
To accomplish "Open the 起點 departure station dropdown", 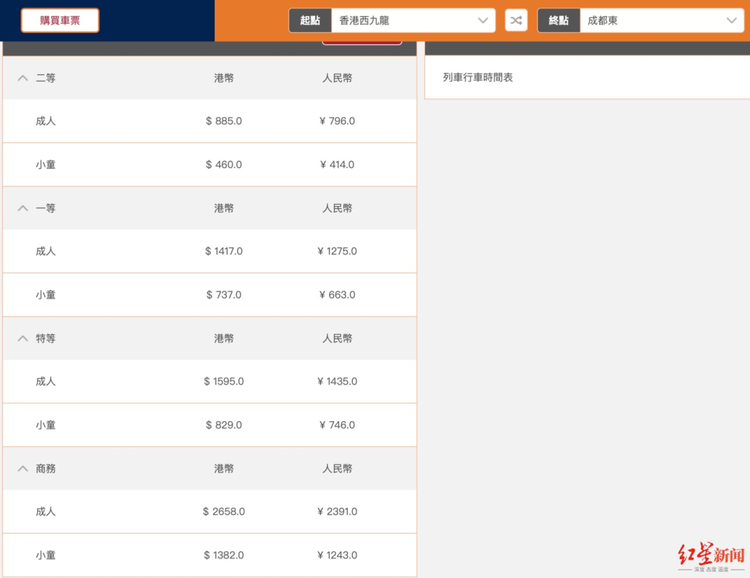I will coord(413,21).
